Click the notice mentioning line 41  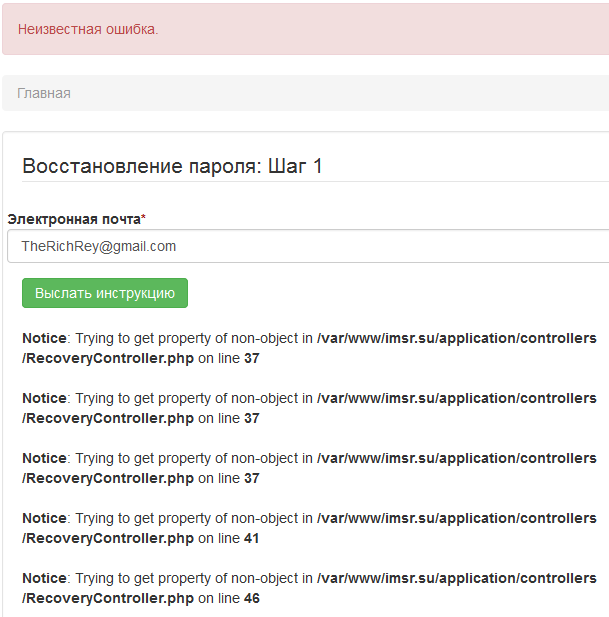(x=309, y=528)
